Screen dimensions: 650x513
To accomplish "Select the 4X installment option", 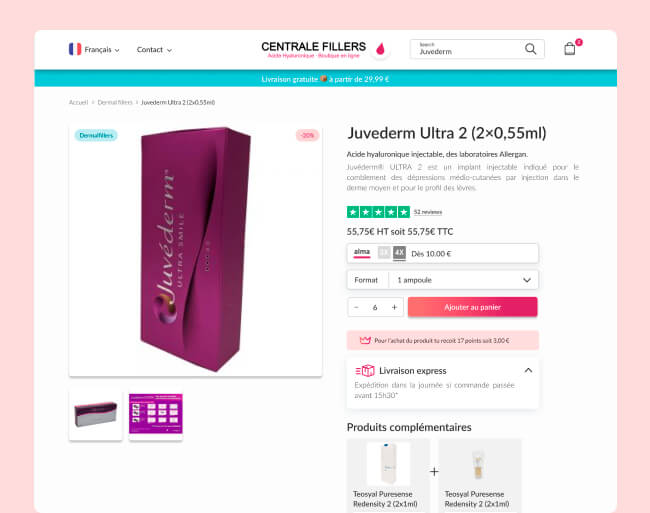I will coord(399,253).
